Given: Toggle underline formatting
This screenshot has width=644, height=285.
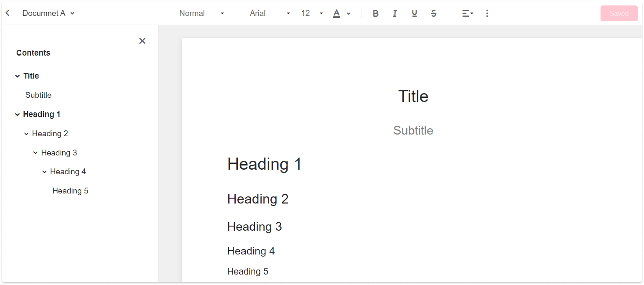Looking at the screenshot, I should [x=414, y=13].
